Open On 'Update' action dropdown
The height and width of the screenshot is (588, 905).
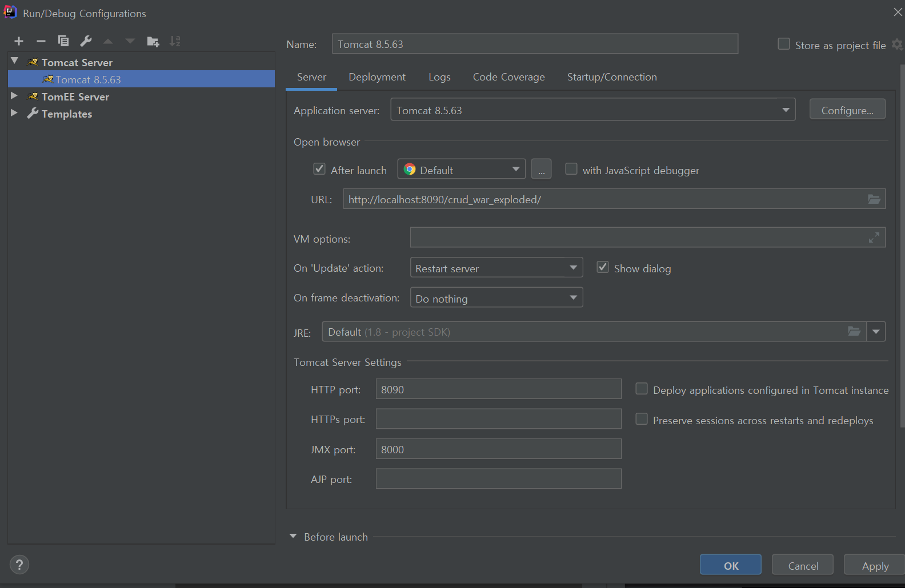tap(496, 267)
